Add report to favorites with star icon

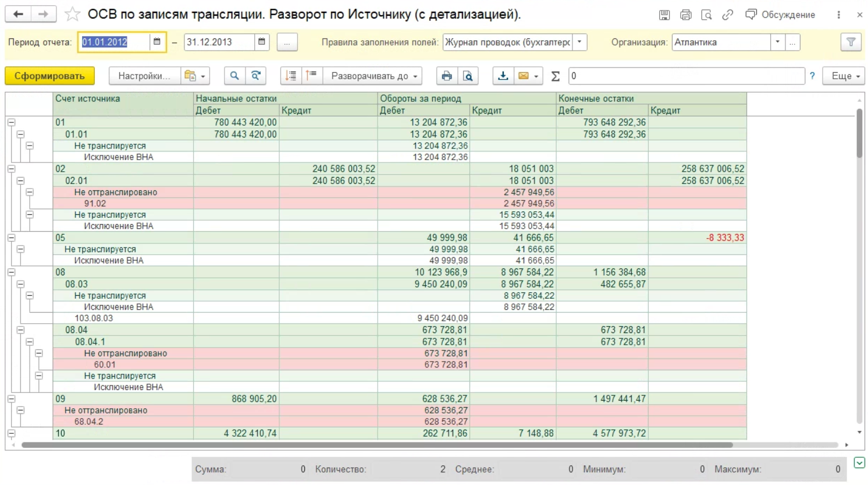[72, 14]
